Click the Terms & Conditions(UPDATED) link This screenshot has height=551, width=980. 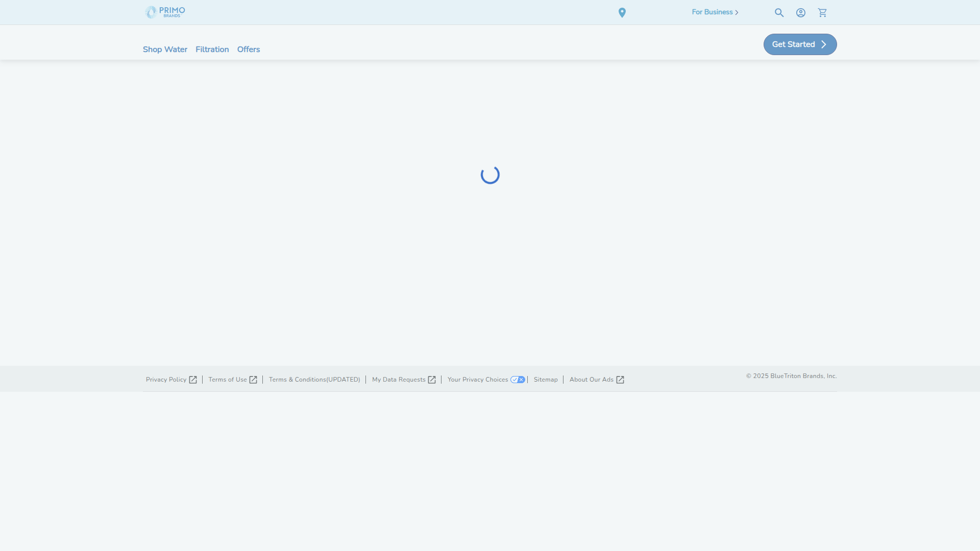coord(314,380)
